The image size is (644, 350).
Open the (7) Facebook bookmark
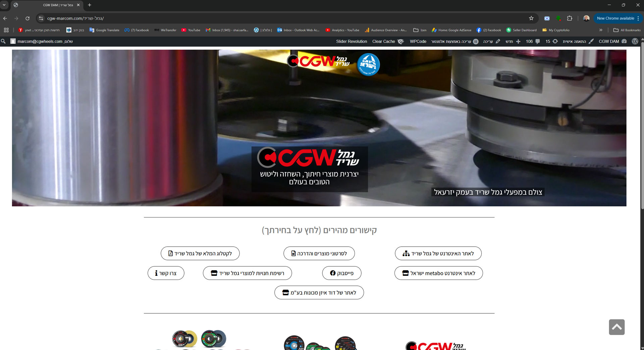[137, 30]
